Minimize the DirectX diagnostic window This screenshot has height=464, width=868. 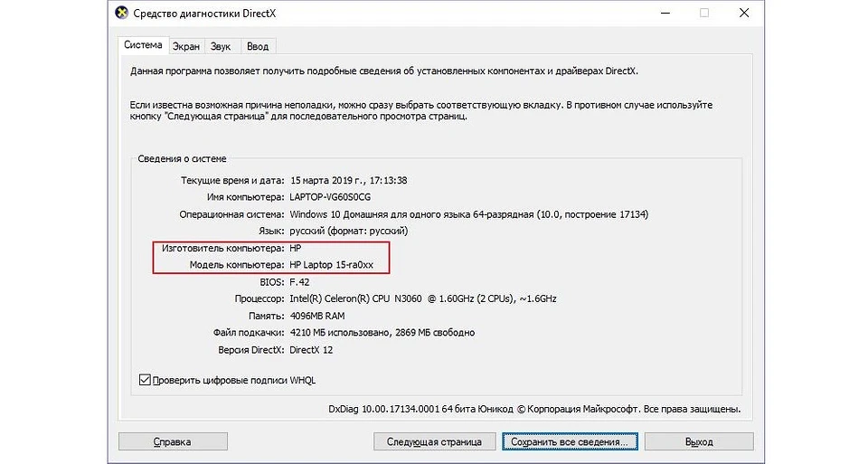tap(665, 14)
